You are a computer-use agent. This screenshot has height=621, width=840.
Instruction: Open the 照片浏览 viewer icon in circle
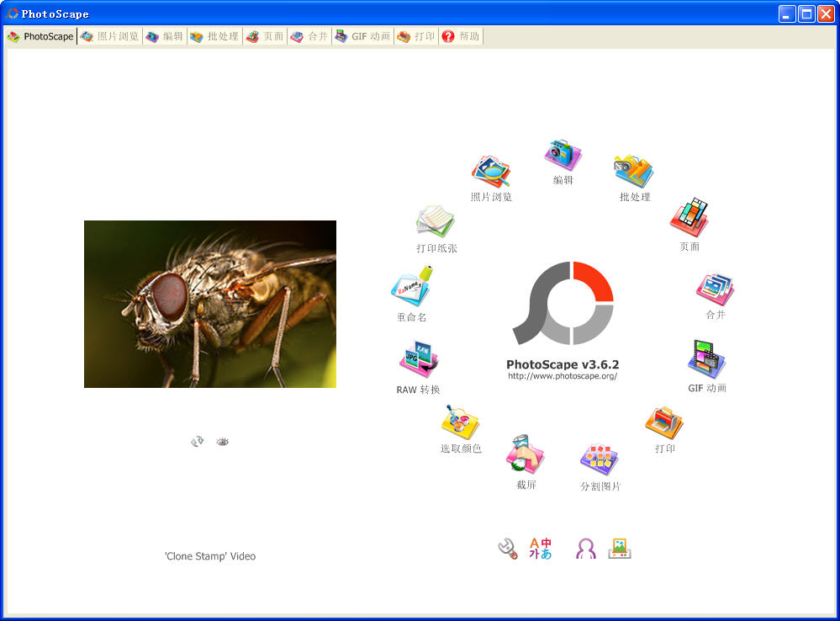[x=491, y=172]
